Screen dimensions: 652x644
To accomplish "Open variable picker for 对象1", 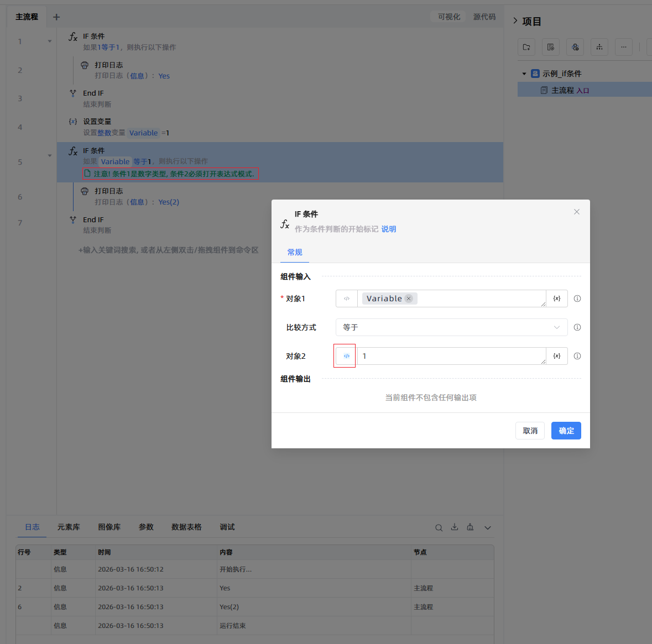I will click(x=557, y=299).
